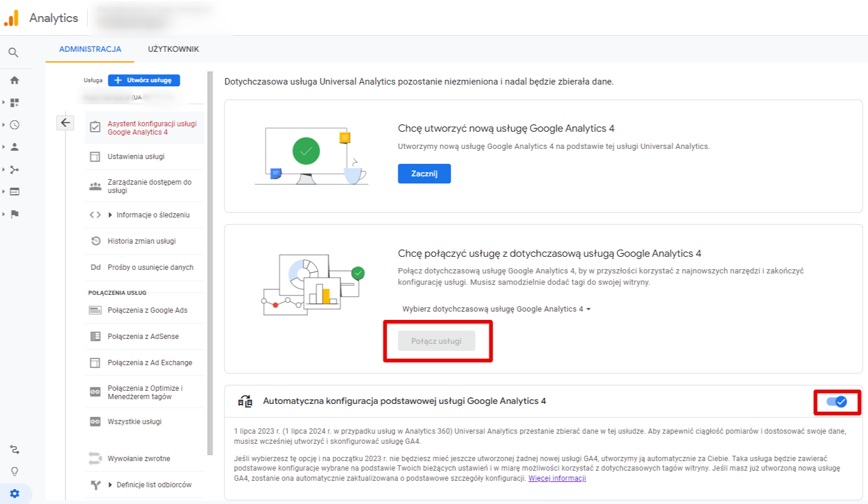Open the Realtime clock icon in sidebar
This screenshot has width=868, height=504.
[x=14, y=125]
